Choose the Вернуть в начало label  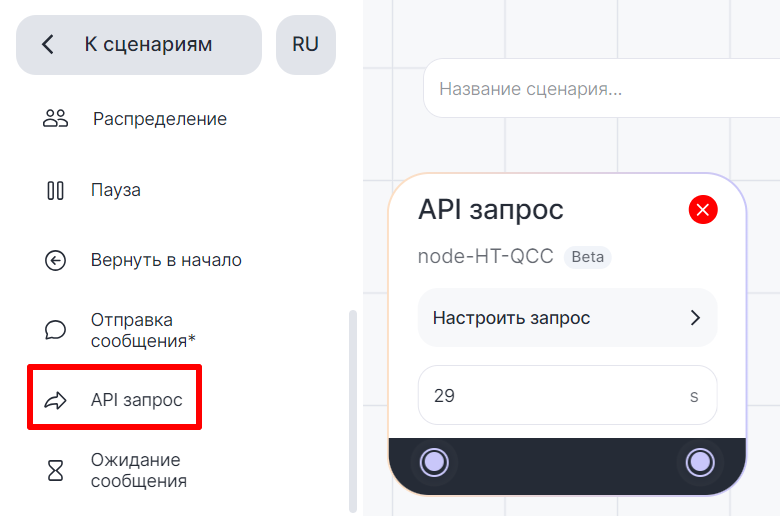[166, 261]
